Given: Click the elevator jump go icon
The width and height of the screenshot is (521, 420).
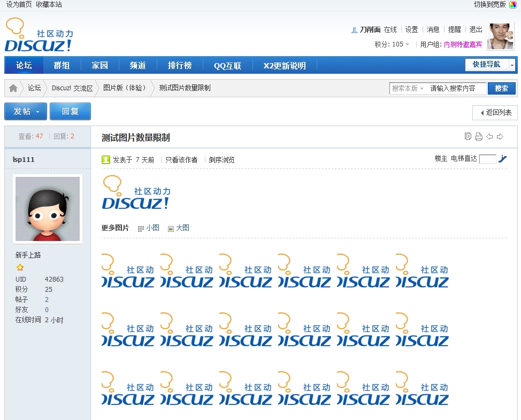Looking at the screenshot, I should (x=502, y=159).
